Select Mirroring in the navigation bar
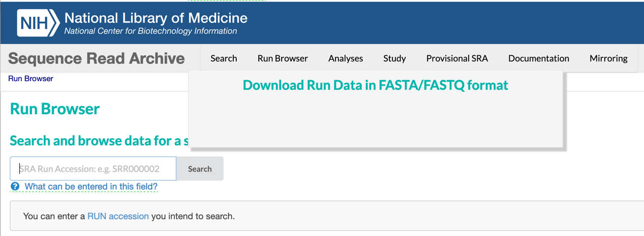 click(608, 58)
